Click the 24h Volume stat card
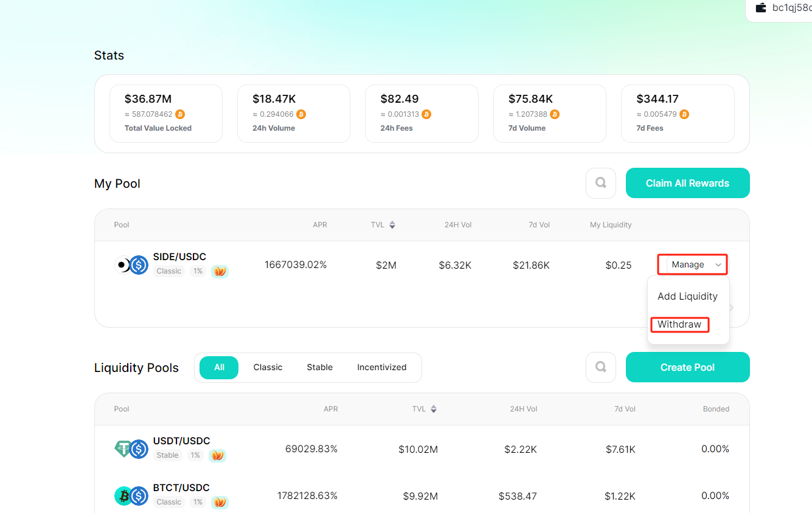This screenshot has width=812, height=513. (x=294, y=114)
